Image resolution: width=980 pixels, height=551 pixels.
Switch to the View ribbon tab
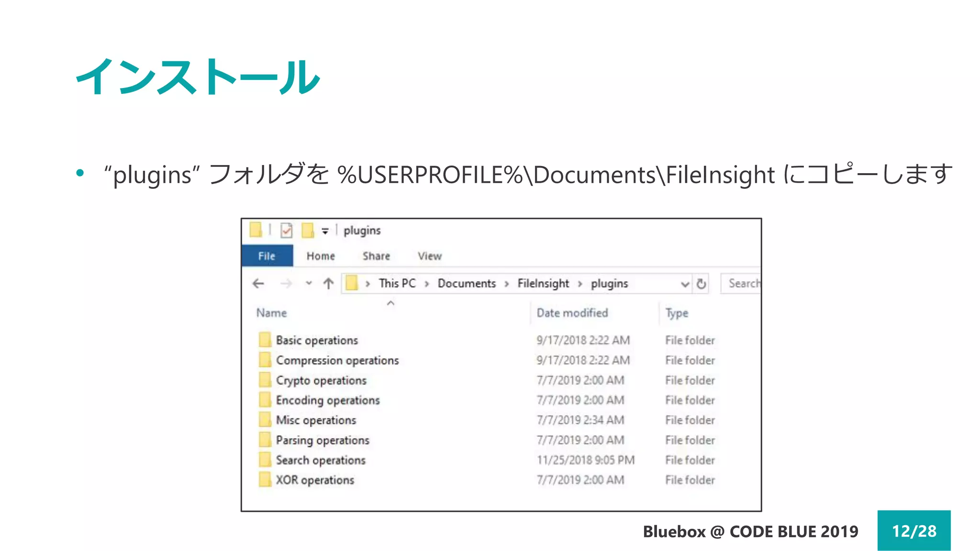click(x=430, y=256)
